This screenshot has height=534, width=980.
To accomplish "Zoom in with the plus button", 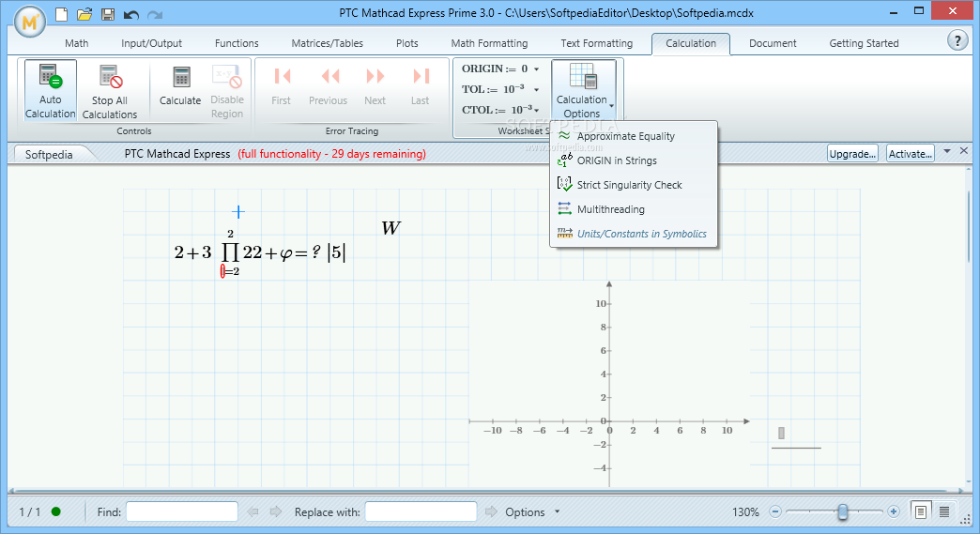I will tap(893, 511).
